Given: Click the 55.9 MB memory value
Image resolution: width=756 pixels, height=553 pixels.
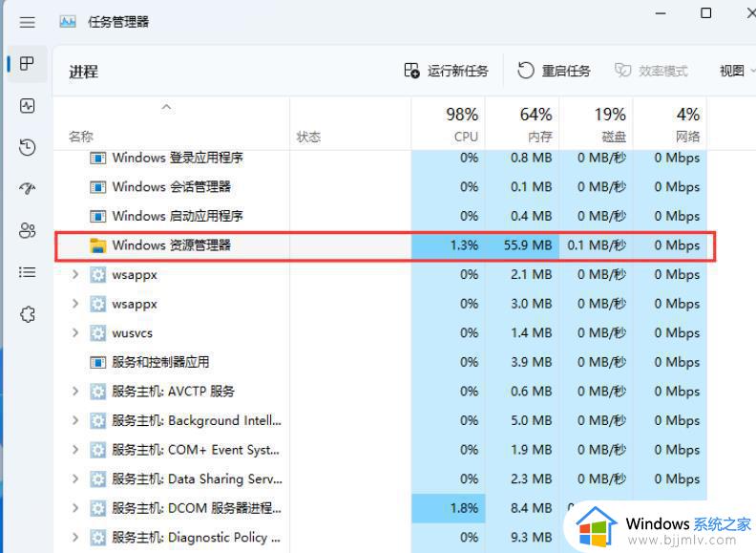Looking at the screenshot, I should (528, 245).
